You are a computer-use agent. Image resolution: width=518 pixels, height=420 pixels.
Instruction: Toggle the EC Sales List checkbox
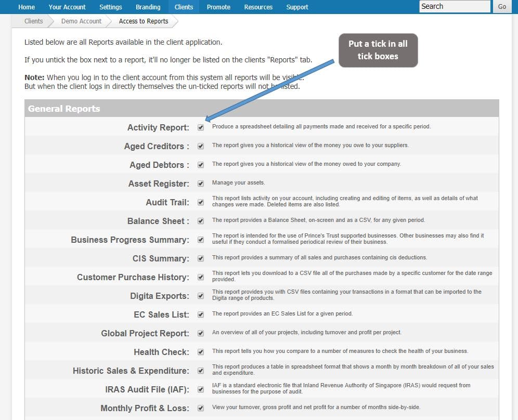point(201,314)
